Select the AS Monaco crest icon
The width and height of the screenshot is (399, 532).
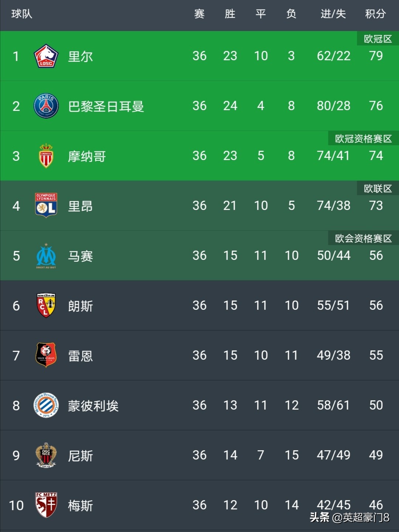[46, 156]
